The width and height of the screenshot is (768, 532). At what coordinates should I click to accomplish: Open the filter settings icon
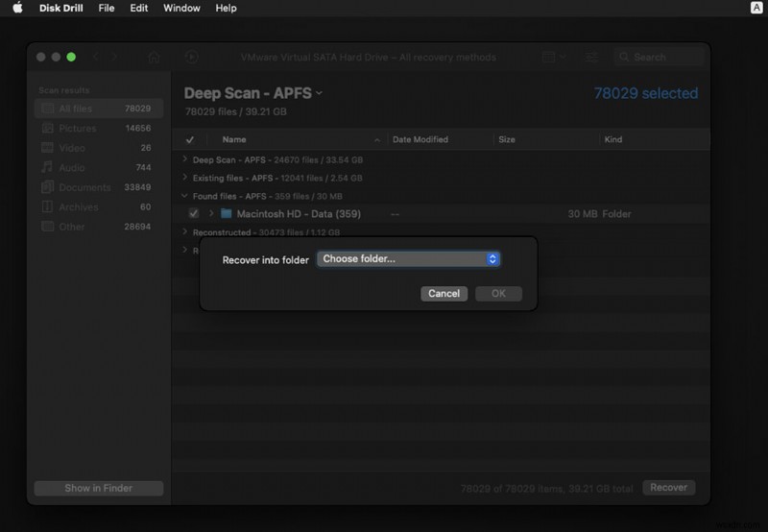pyautogui.click(x=591, y=57)
